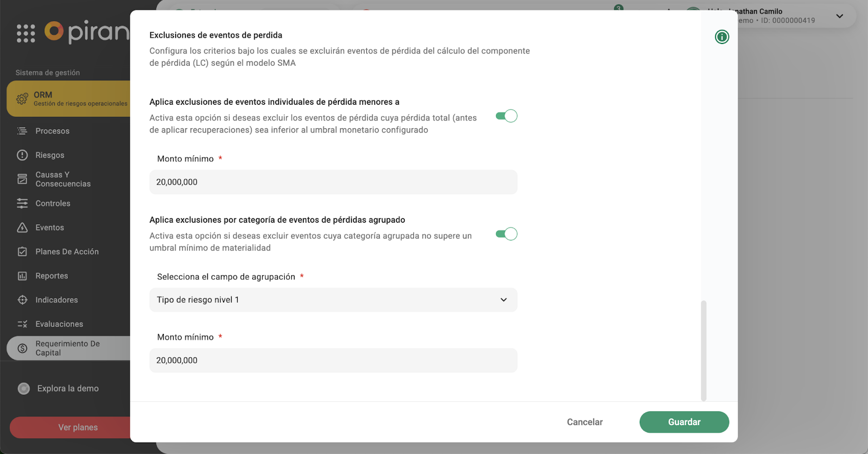Screen dimensions: 868x454
Task: Click the Procesos list icon
Action: [22, 131]
